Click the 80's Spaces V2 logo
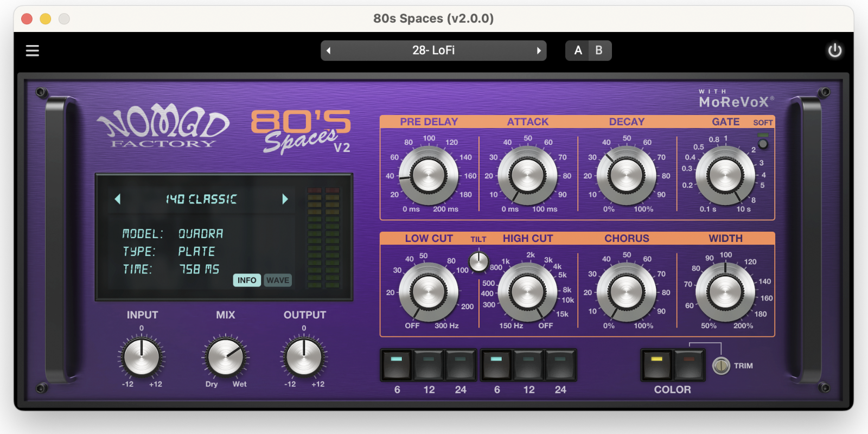This screenshot has width=868, height=434. (301, 132)
